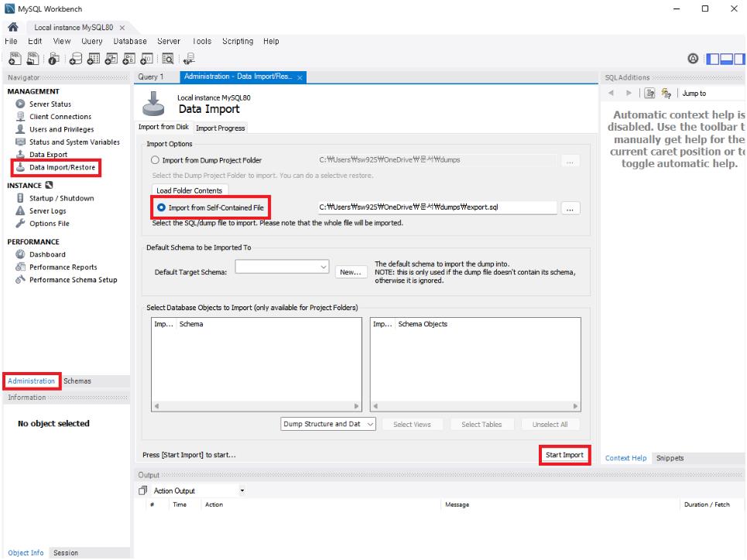Click the New... schema button

point(351,272)
